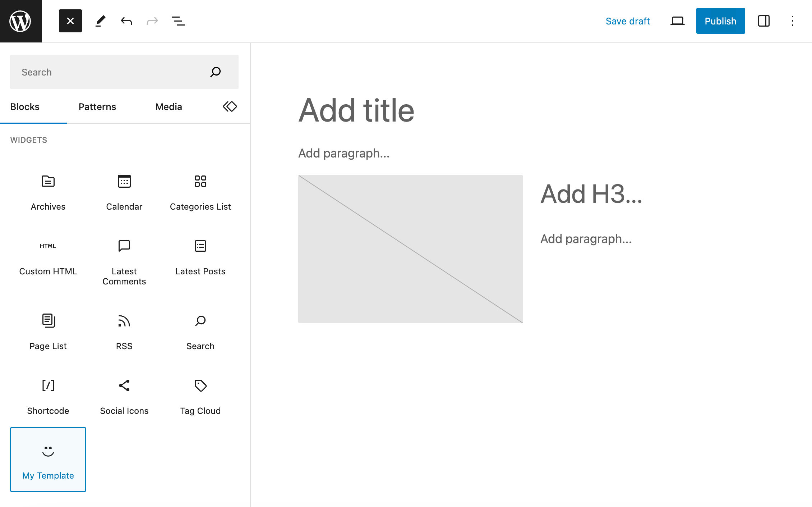Click the Search blocks input field
The image size is (812, 507).
click(x=124, y=72)
